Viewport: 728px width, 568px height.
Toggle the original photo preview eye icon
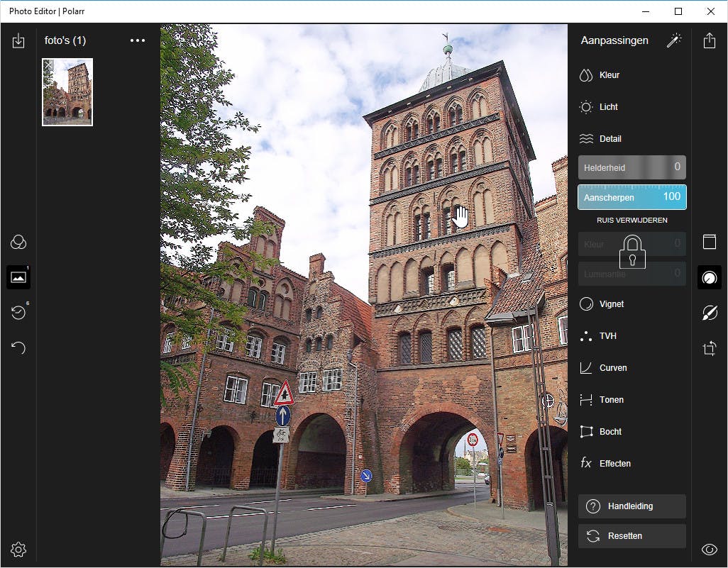(709, 549)
